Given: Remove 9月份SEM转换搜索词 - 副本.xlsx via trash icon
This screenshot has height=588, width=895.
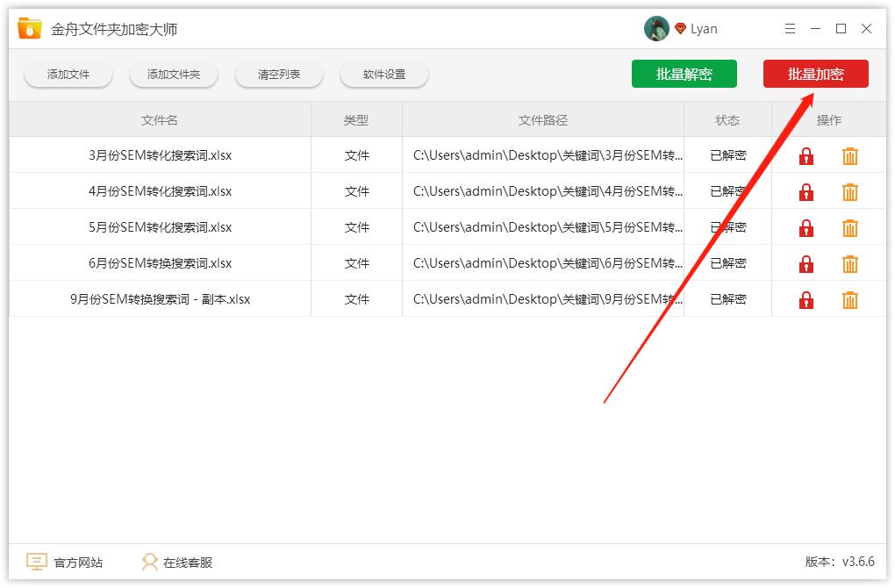Looking at the screenshot, I should coord(849,299).
